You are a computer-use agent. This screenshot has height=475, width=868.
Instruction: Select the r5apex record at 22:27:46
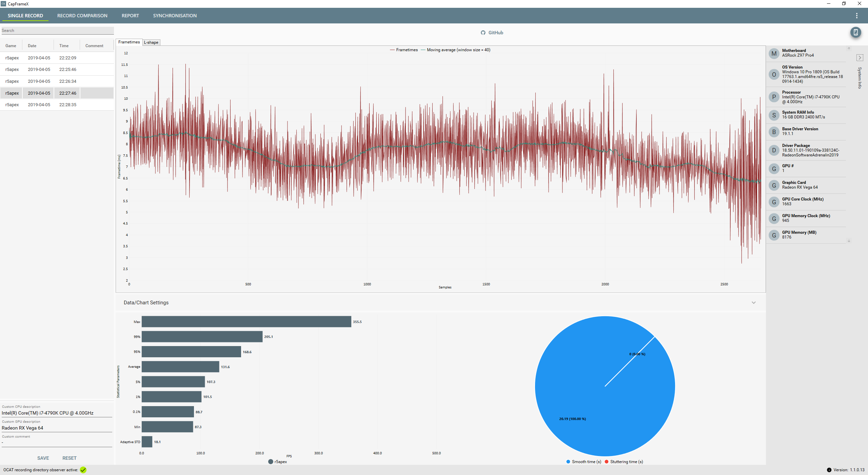pos(57,93)
